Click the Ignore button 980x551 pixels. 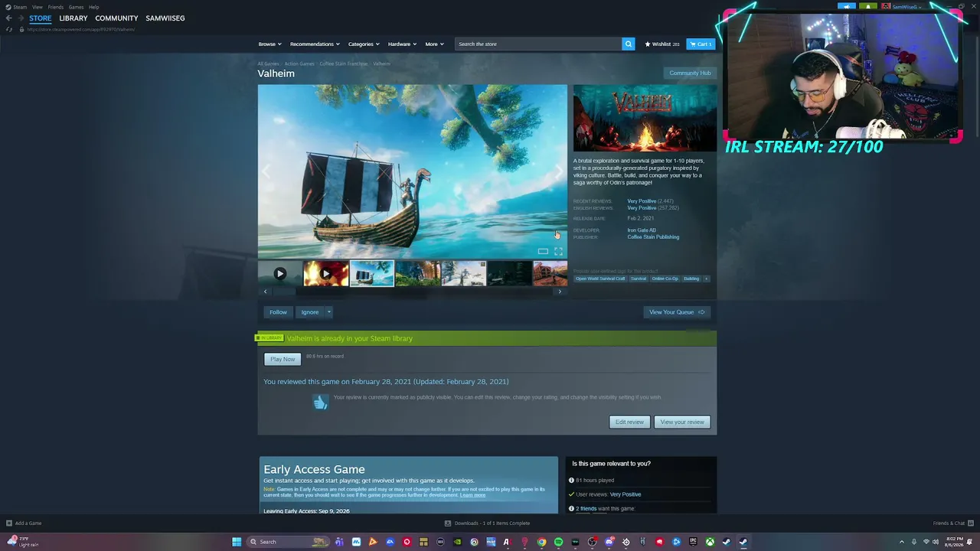coord(309,312)
